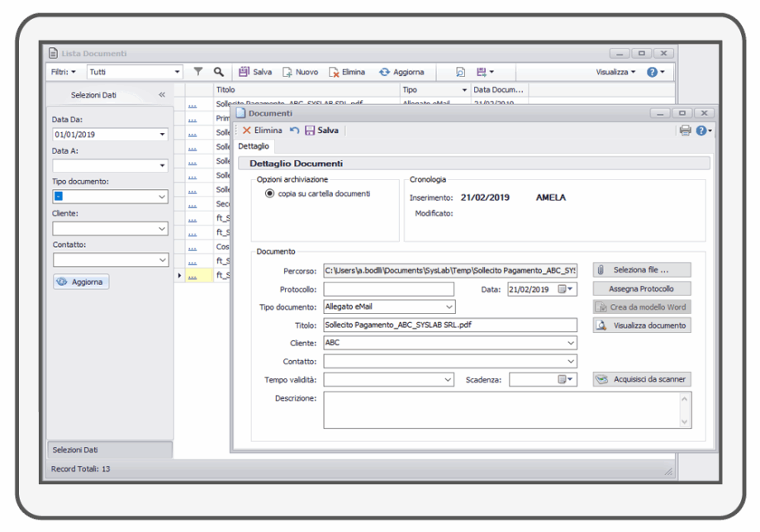Click the Aggiorna button in Selezioni Dati panel
Viewport: 760px width, 532px height.
tap(81, 282)
